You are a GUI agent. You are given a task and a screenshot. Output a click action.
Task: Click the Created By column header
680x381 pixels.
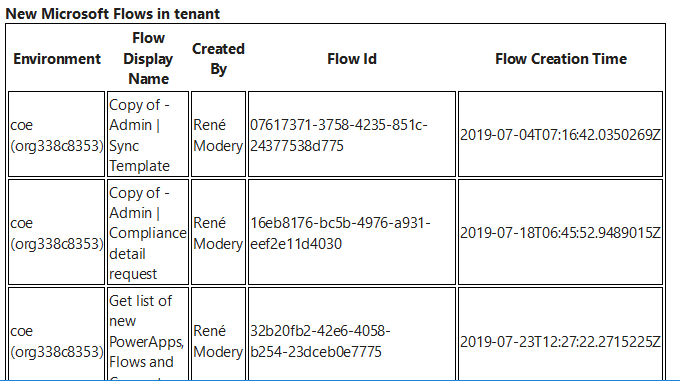point(218,59)
